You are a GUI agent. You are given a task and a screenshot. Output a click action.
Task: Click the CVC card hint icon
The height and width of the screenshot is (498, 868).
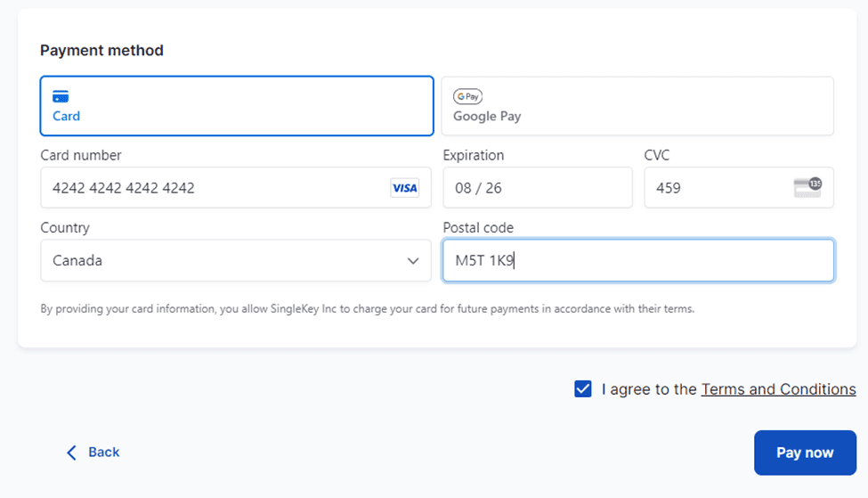807,187
